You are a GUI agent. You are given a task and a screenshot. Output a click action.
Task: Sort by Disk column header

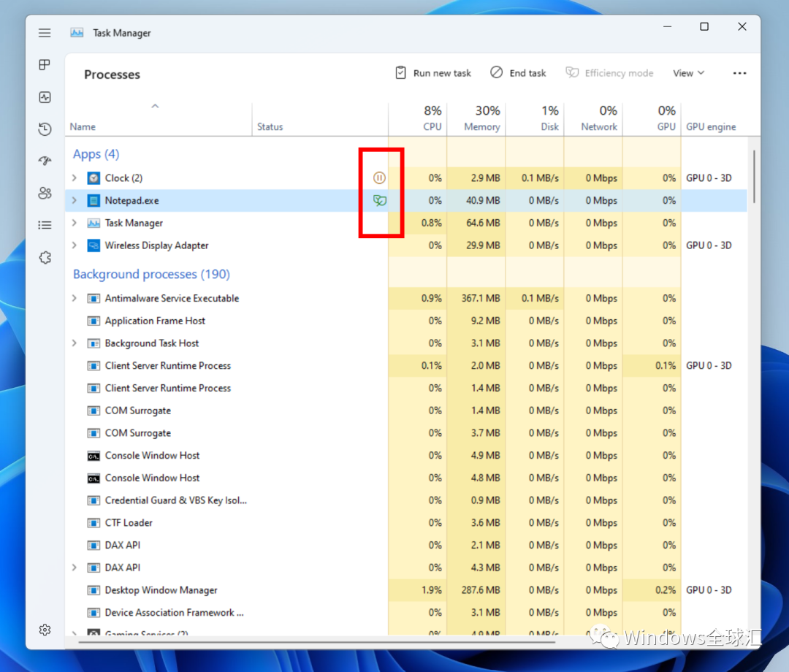[x=535, y=120]
